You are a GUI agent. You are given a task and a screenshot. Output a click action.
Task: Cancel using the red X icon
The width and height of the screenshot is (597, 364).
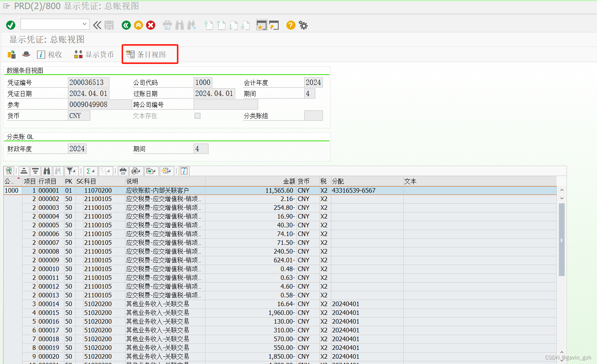(151, 25)
